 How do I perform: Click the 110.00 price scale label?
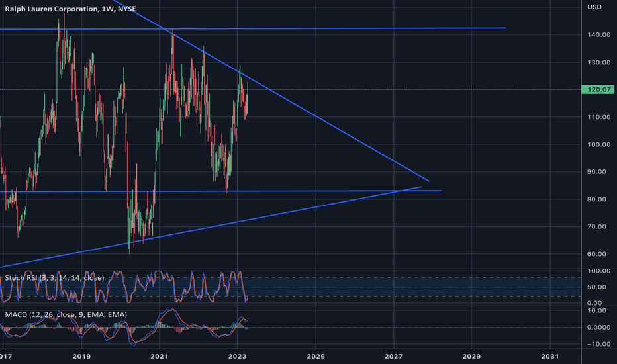click(x=599, y=117)
